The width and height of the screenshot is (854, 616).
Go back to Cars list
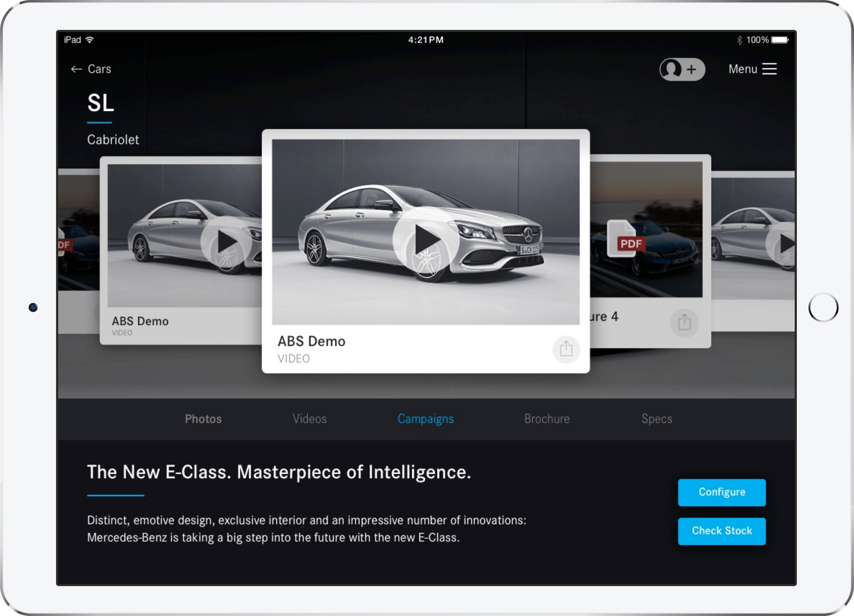click(x=91, y=69)
